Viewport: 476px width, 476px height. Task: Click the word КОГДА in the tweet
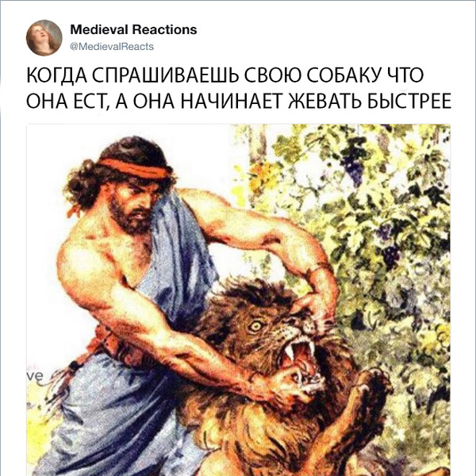click(56, 75)
